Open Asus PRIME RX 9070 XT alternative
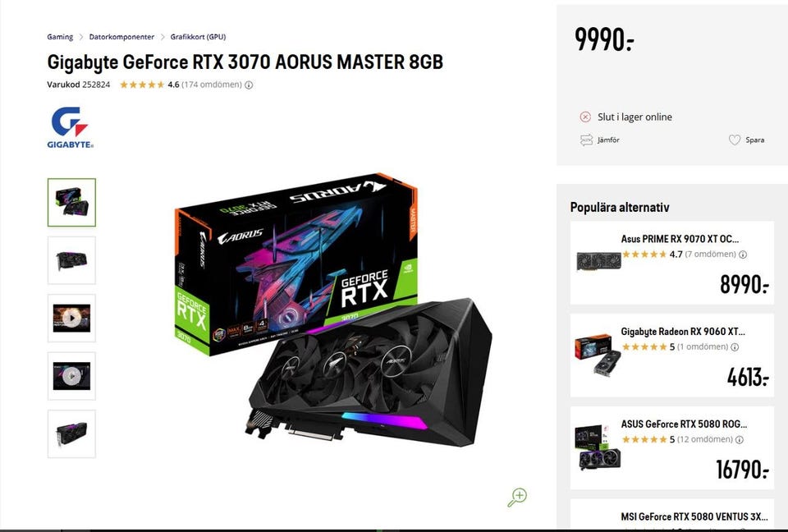The height and width of the screenshot is (532, 788). [672, 263]
